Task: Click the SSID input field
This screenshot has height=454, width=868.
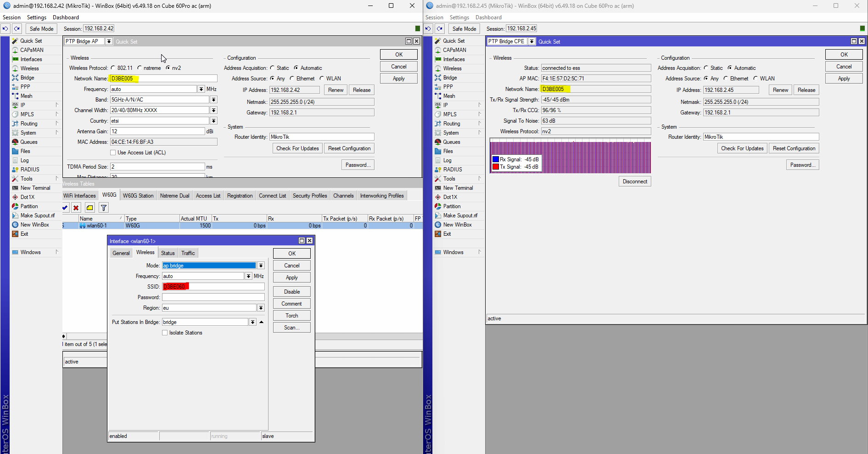Action: click(x=213, y=287)
